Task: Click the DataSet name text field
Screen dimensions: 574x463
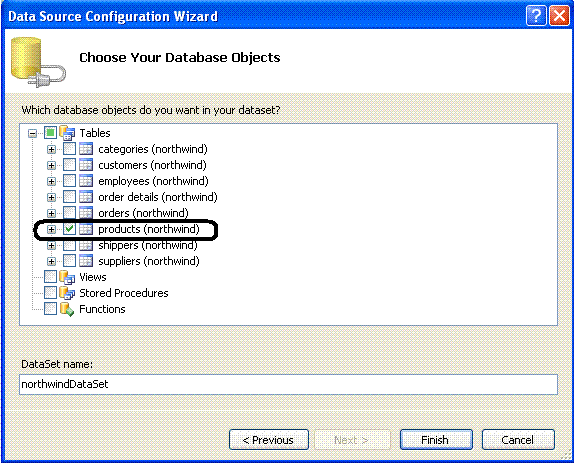Action: pyautogui.click(x=288, y=384)
